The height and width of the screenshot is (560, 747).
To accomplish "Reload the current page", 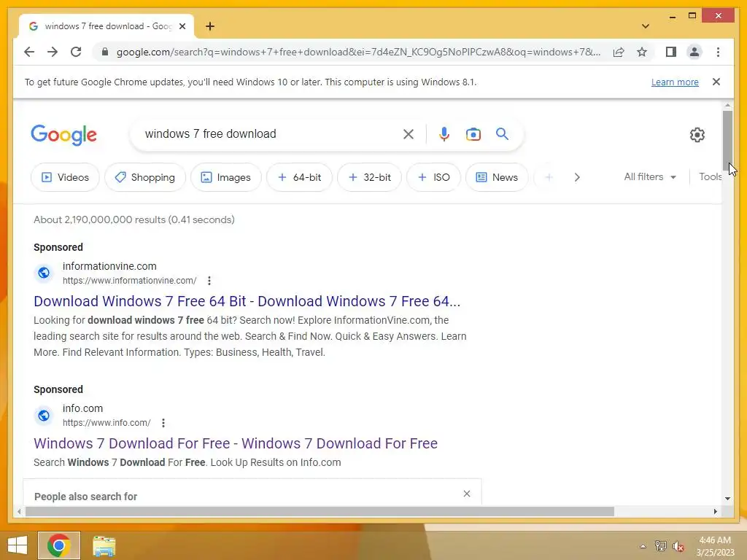I will coord(76,52).
